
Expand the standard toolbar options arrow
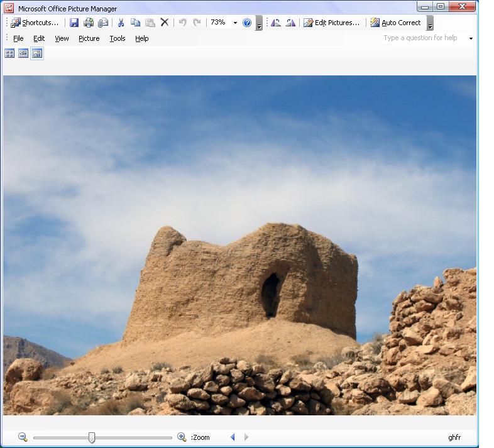pos(259,23)
